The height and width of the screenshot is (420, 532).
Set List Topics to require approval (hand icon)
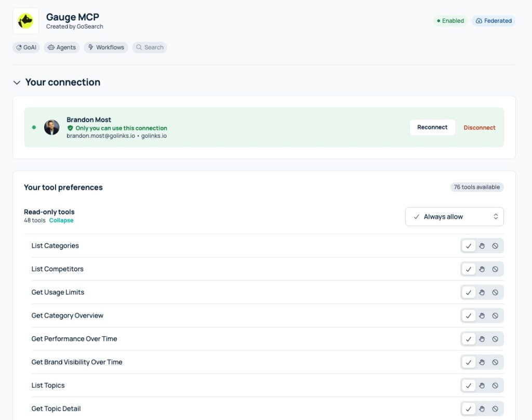(x=482, y=385)
